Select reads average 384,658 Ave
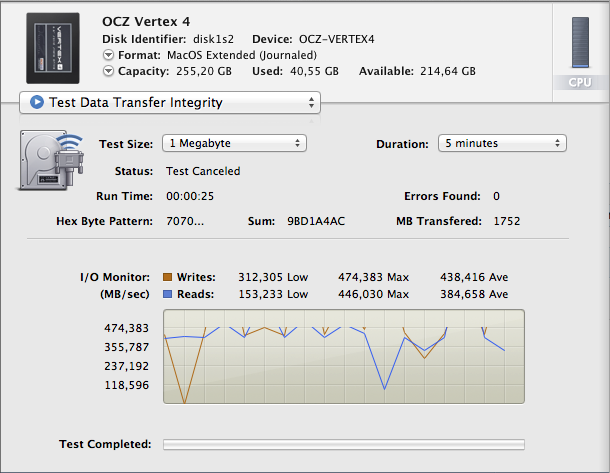 point(474,294)
